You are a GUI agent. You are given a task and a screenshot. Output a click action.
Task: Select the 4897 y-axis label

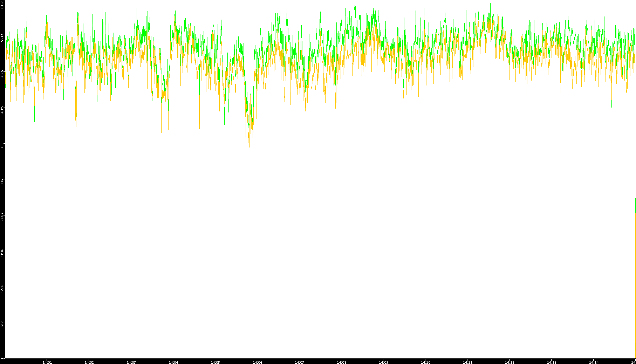click(2, 74)
